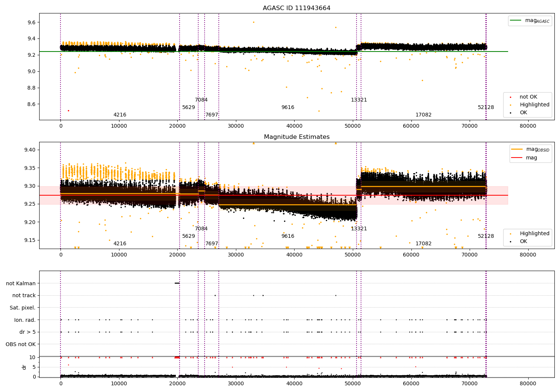Click obsid label 4216 in Magnitude Estimates plot

[120, 244]
